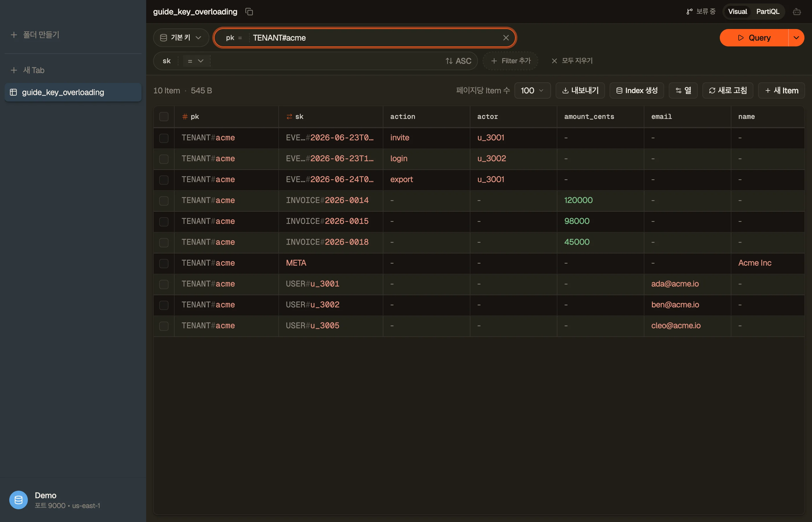Viewport: 812px width, 522px height.
Task: Expand the sk operator dropdown
Action: [x=195, y=61]
